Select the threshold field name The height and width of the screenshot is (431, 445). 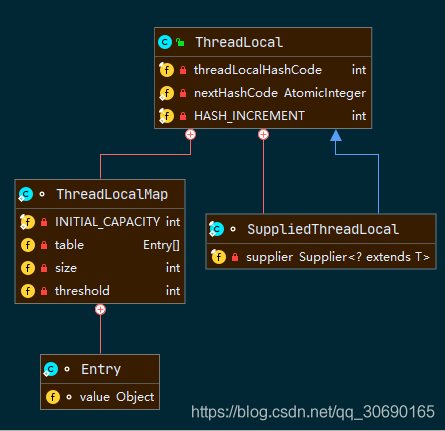pos(82,291)
